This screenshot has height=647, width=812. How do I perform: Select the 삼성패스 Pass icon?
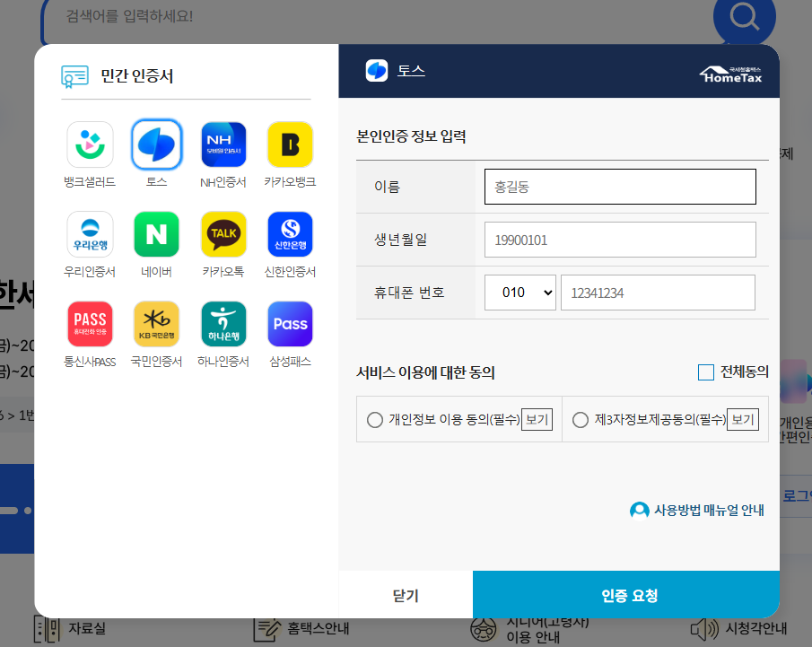pyautogui.click(x=290, y=324)
